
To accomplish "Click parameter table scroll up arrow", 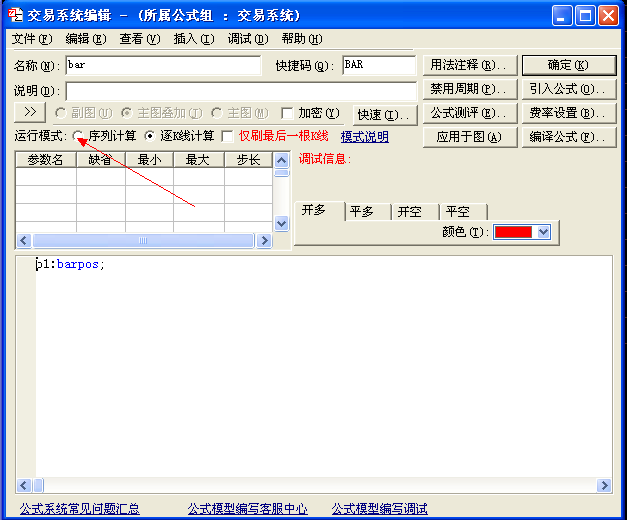I will [x=282, y=160].
